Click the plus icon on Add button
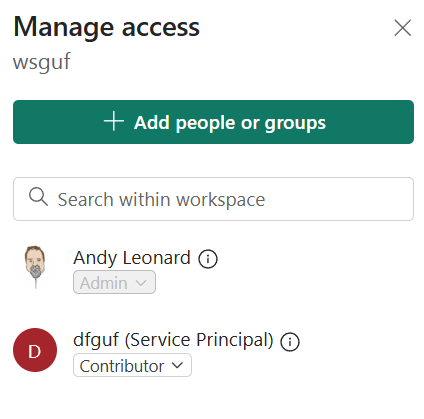The height and width of the screenshot is (419, 424). pyautogui.click(x=114, y=121)
